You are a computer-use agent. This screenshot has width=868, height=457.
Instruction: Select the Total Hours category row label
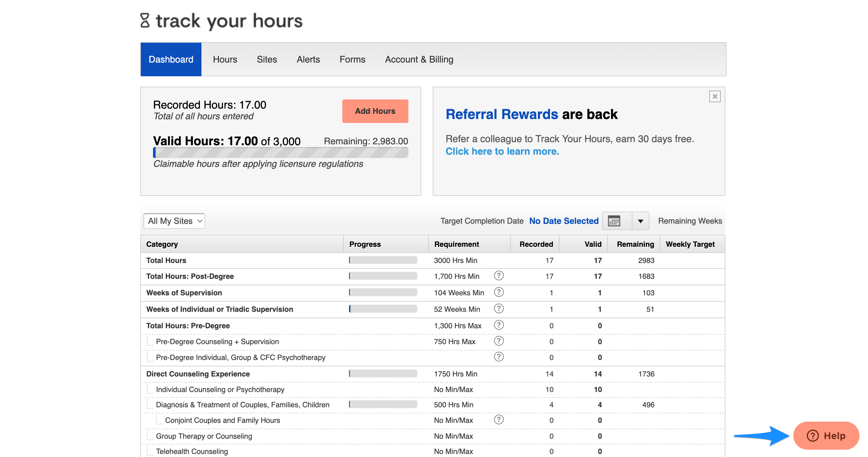(166, 260)
